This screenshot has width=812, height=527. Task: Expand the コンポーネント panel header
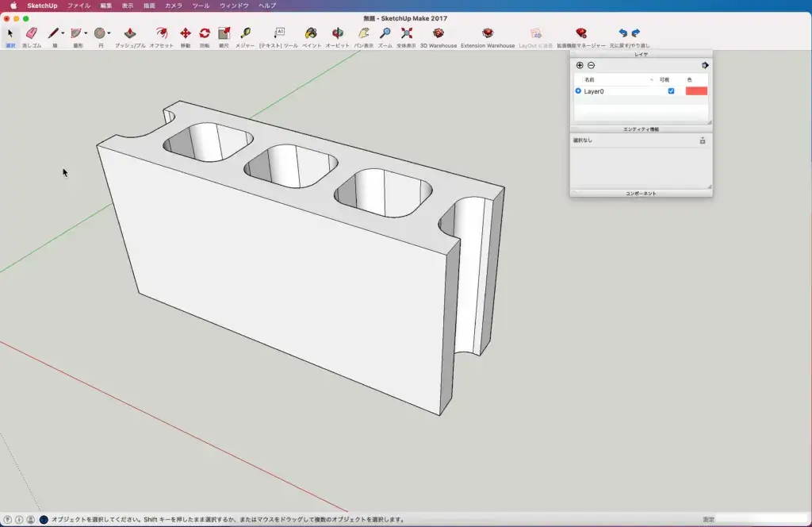[x=641, y=194]
